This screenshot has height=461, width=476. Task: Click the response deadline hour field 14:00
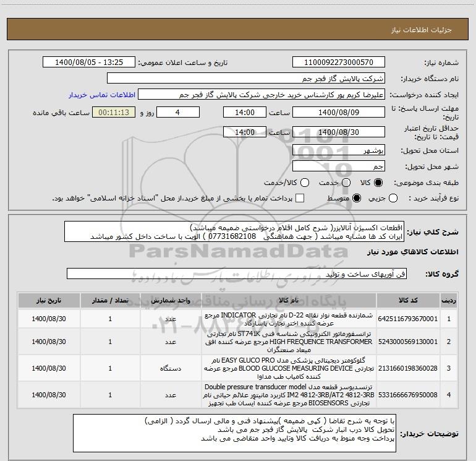(245, 113)
